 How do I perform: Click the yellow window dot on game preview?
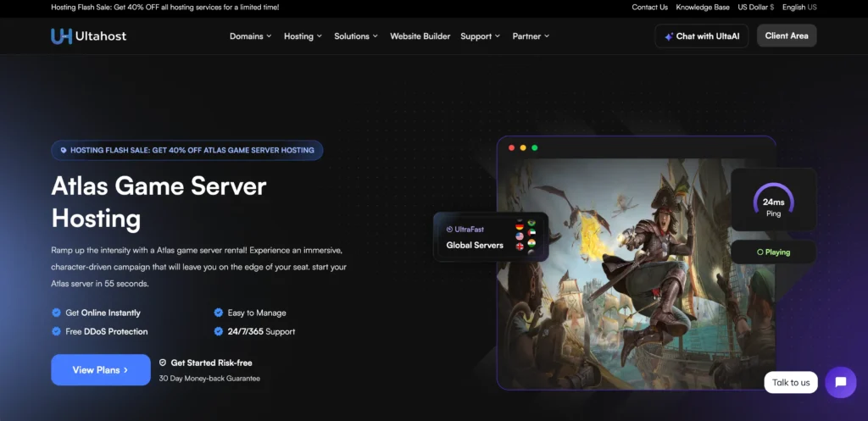pyautogui.click(x=523, y=148)
